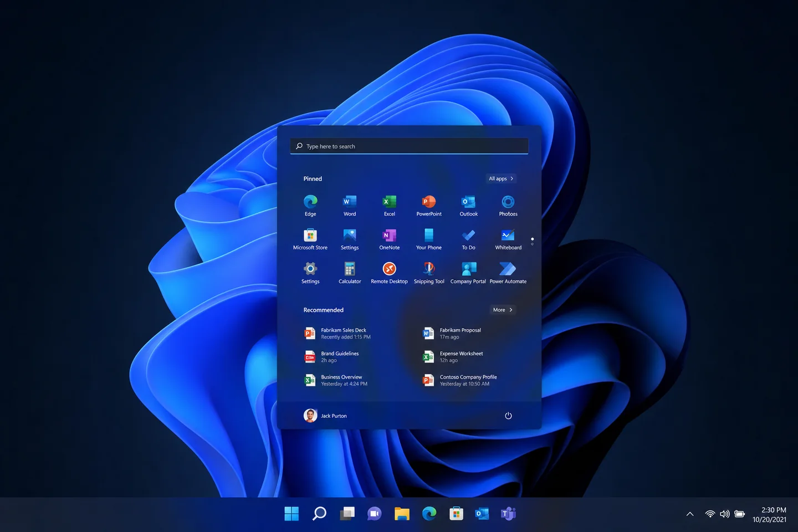
Task: Launch Whiteboard app
Action: (508, 239)
